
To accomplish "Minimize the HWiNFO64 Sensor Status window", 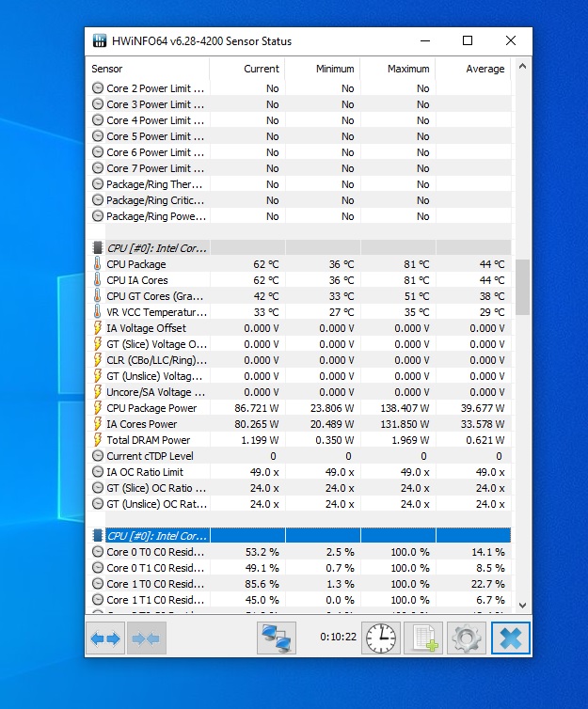I will coord(425,40).
